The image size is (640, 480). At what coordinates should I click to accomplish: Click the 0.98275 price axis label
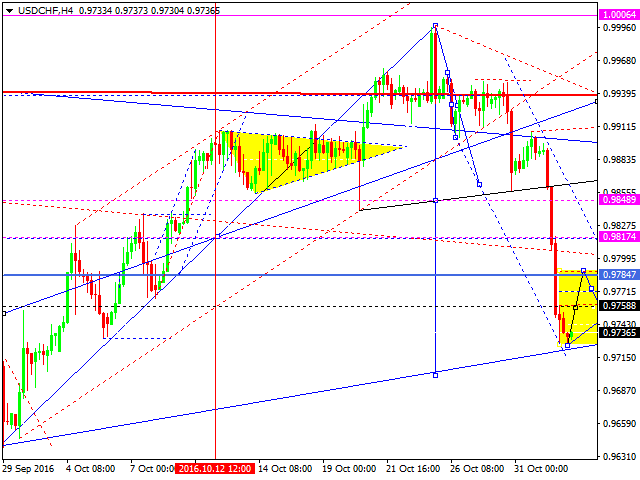(x=620, y=226)
